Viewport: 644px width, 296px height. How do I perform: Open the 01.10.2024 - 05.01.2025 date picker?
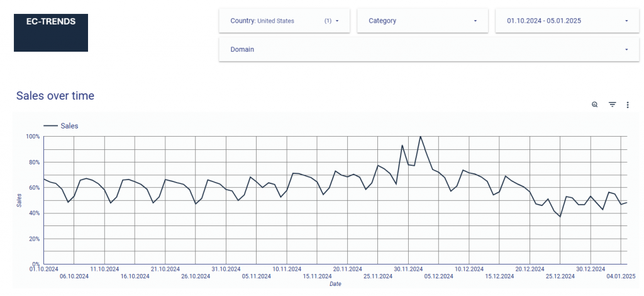(543, 21)
